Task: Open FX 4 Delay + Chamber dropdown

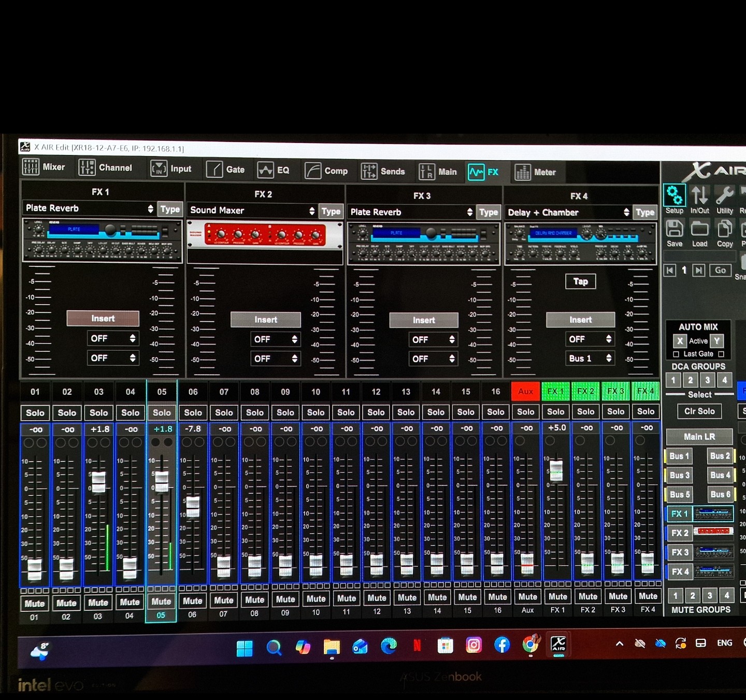Action: click(x=569, y=212)
